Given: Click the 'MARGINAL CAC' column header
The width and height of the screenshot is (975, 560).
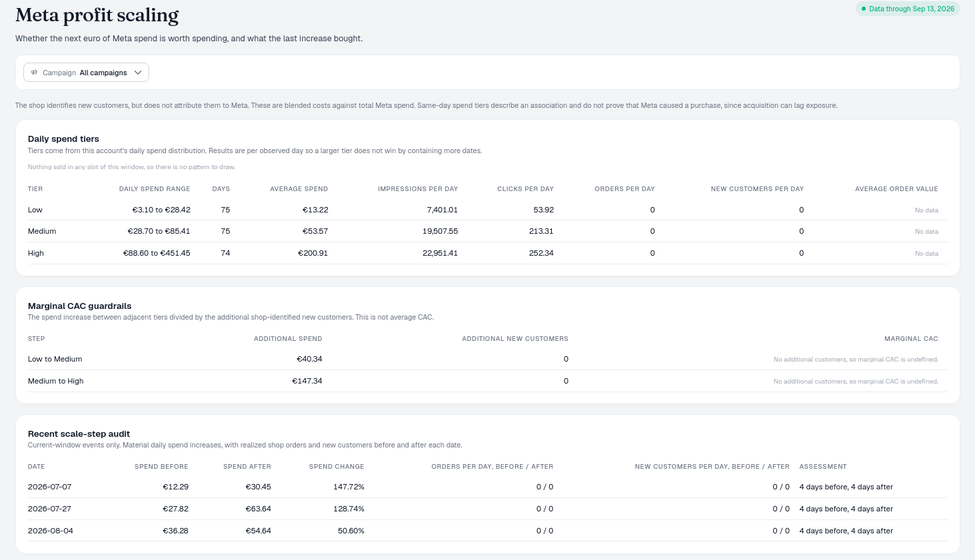Looking at the screenshot, I should click(x=911, y=339).
